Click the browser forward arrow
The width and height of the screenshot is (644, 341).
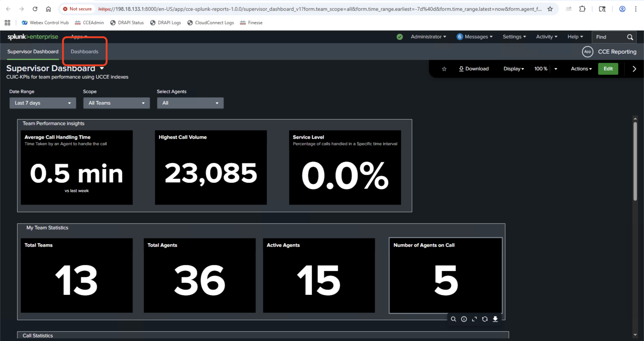click(21, 9)
